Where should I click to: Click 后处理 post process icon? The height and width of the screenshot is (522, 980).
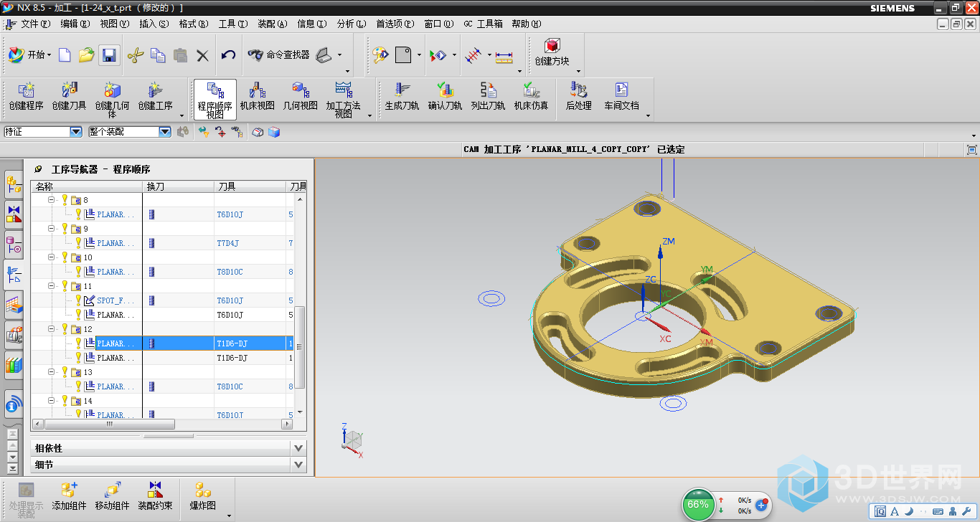[579, 96]
